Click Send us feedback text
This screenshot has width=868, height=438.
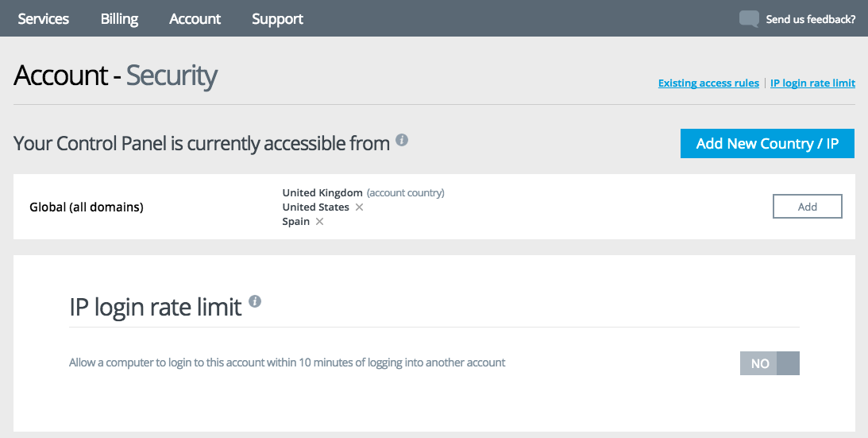pyautogui.click(x=810, y=19)
